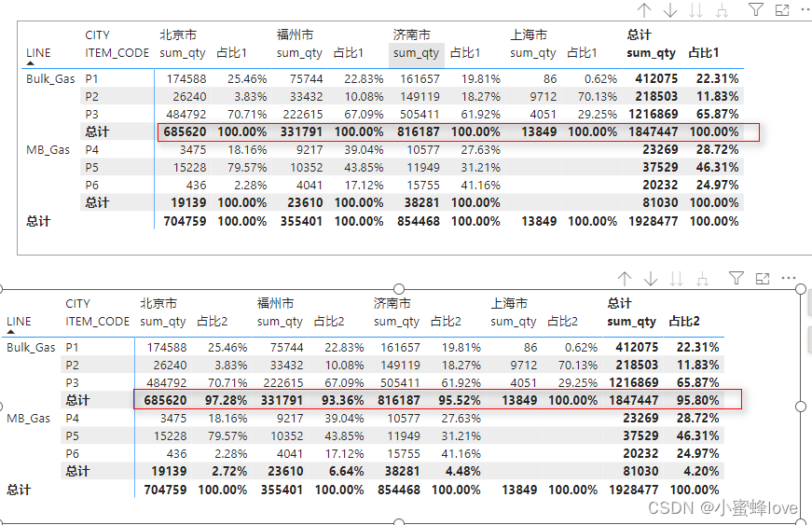The image size is (812, 525).
Task: Click highlighted 济南市 sum_qty header, top matrix
Action: point(416,53)
